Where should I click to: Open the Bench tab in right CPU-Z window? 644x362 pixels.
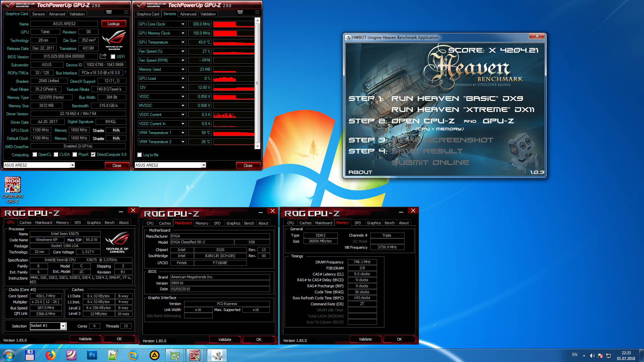[389, 223]
